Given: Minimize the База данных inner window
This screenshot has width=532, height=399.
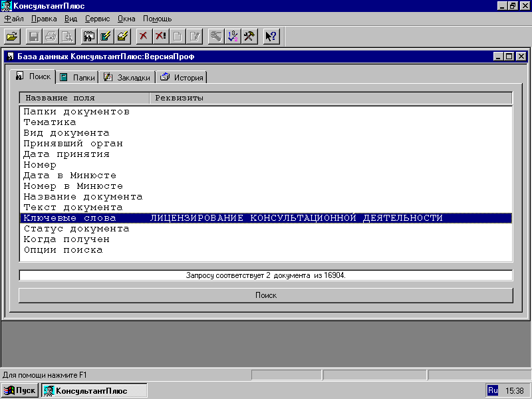Looking at the screenshot, I should coord(498,57).
